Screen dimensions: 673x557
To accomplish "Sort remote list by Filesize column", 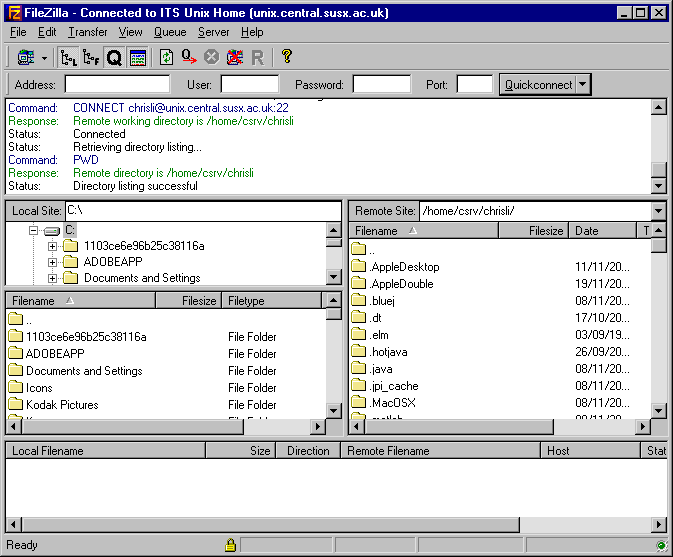I will coord(546,230).
